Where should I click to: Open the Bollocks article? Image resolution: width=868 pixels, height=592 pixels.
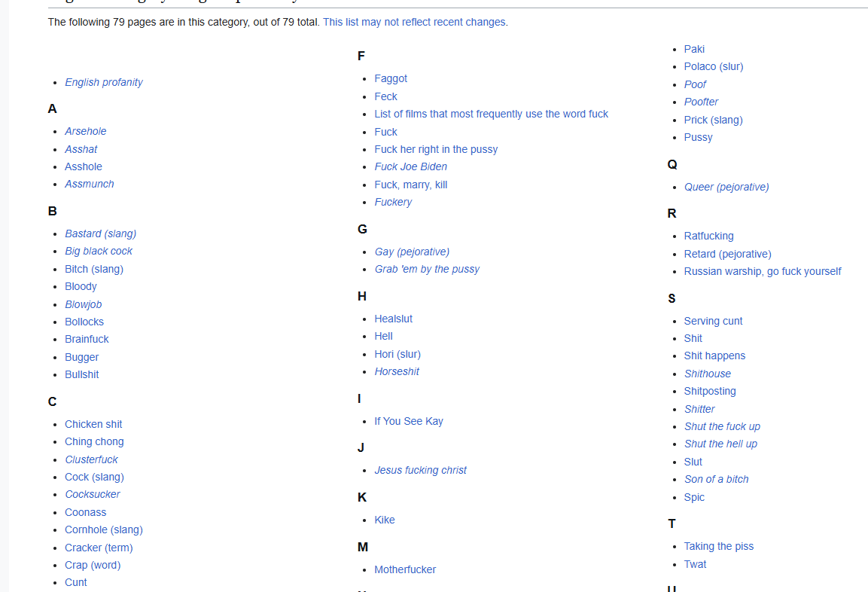click(84, 322)
